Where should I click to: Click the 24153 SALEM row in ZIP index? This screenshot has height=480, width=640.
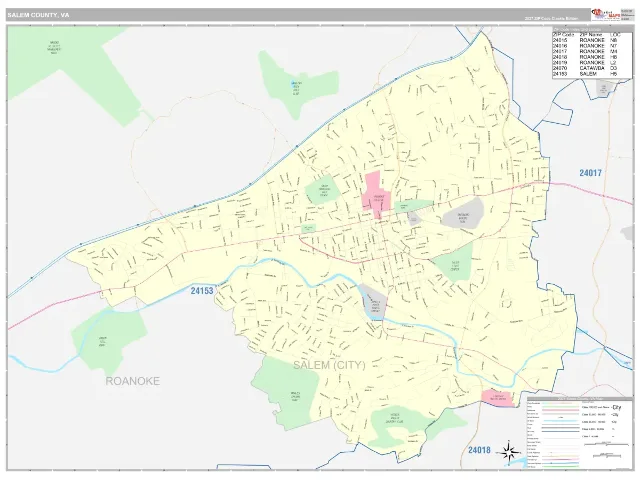click(x=585, y=74)
